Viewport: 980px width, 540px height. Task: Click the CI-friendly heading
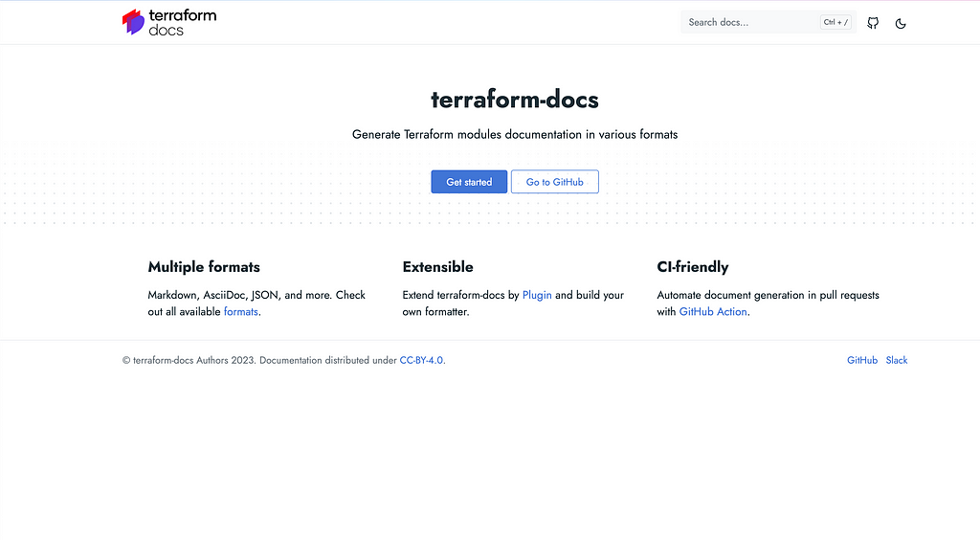tap(693, 267)
